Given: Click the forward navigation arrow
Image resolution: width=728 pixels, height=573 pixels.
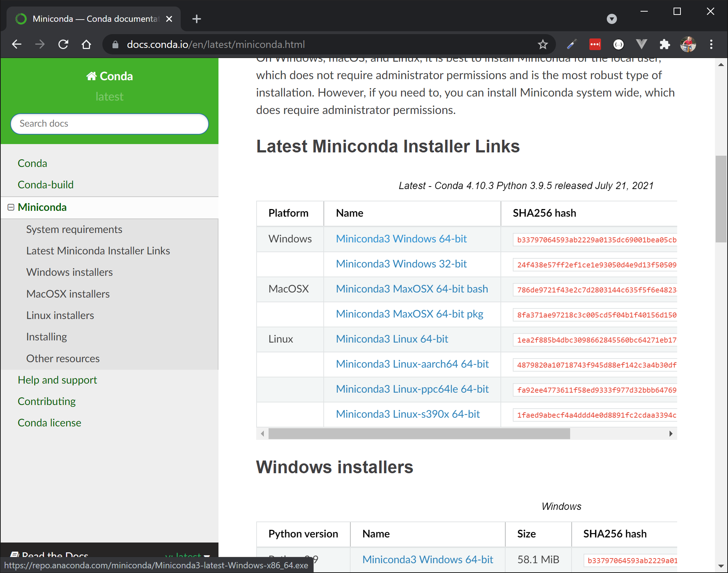Looking at the screenshot, I should pos(40,44).
